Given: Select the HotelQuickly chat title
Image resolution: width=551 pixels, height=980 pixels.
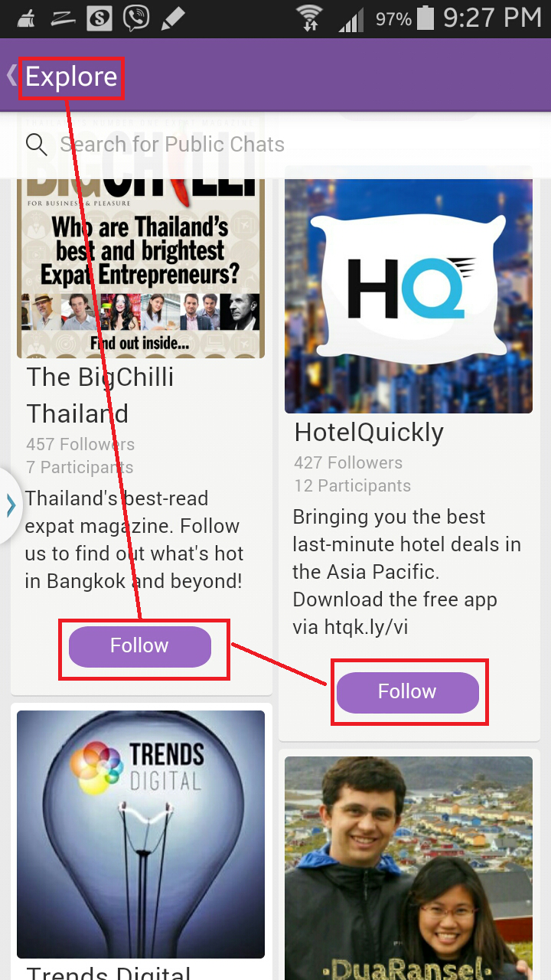Looking at the screenshot, I should click(369, 433).
